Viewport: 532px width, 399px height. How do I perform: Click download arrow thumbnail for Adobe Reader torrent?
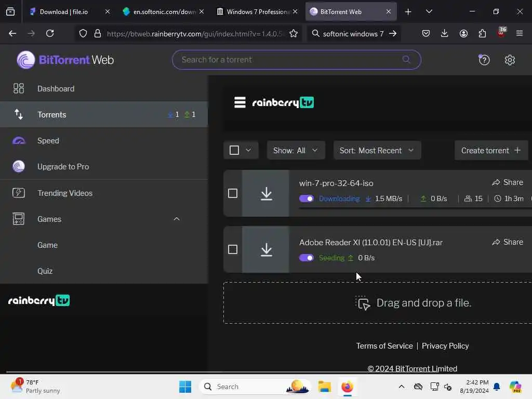point(267,250)
